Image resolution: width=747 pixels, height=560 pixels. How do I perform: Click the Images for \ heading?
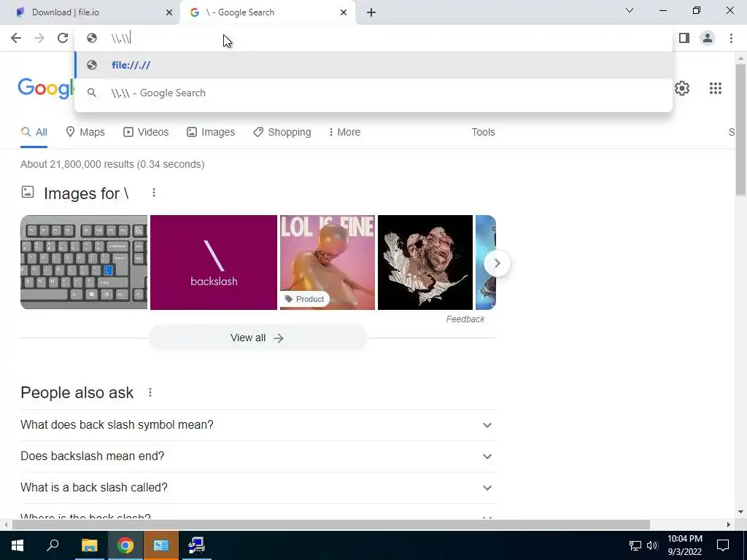coord(86,194)
